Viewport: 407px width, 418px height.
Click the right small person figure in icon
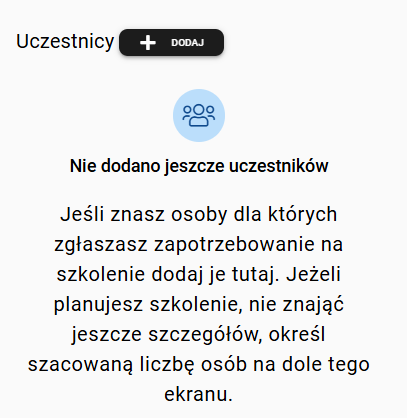coord(210,113)
